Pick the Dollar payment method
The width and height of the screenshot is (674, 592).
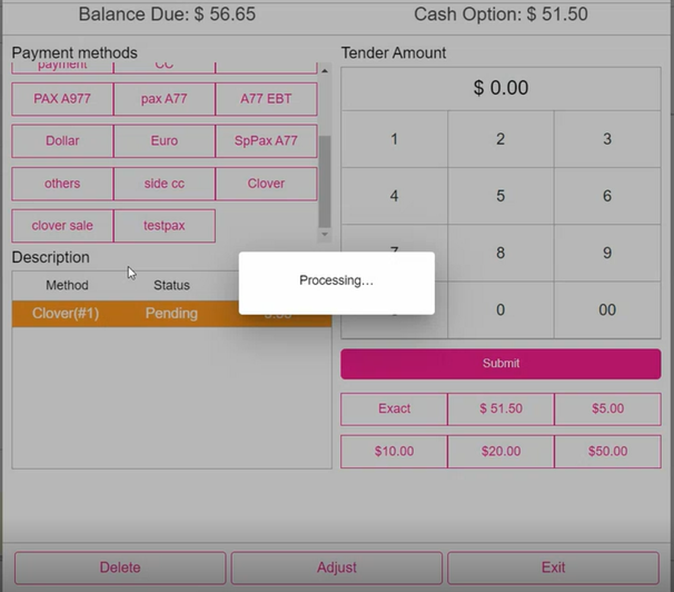click(62, 141)
